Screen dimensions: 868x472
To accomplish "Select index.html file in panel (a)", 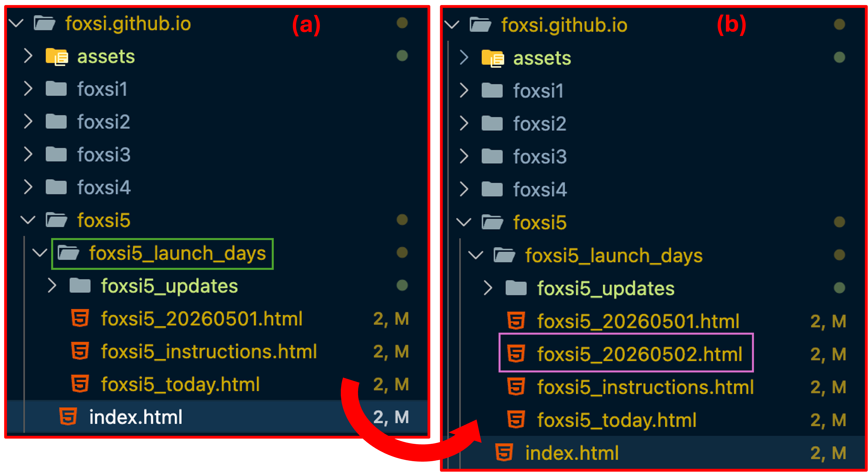I will coord(135,417).
